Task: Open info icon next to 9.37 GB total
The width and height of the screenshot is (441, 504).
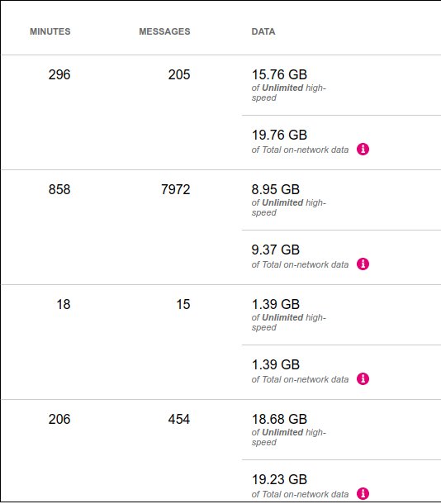Action: 363,264
